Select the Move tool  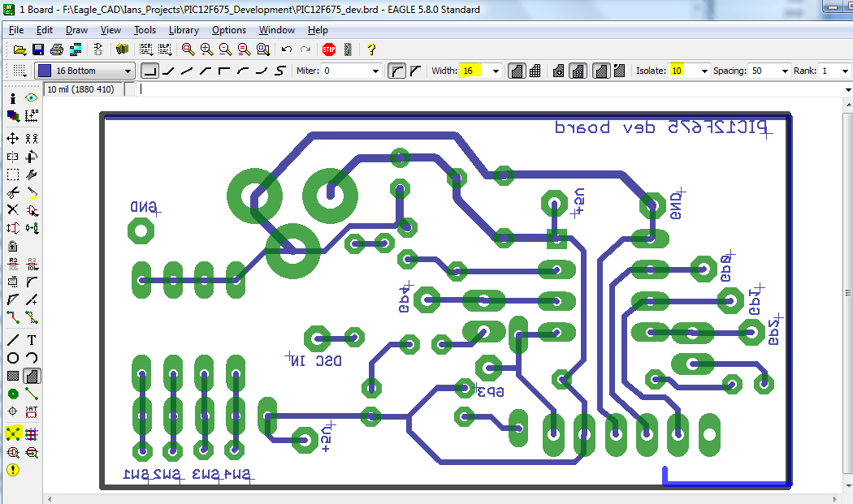point(13,138)
